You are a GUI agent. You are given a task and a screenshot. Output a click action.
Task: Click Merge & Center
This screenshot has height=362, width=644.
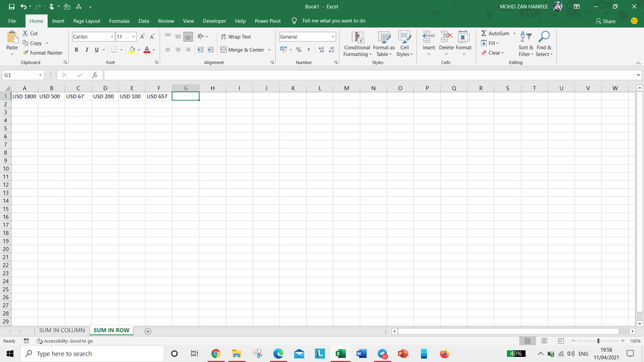242,50
